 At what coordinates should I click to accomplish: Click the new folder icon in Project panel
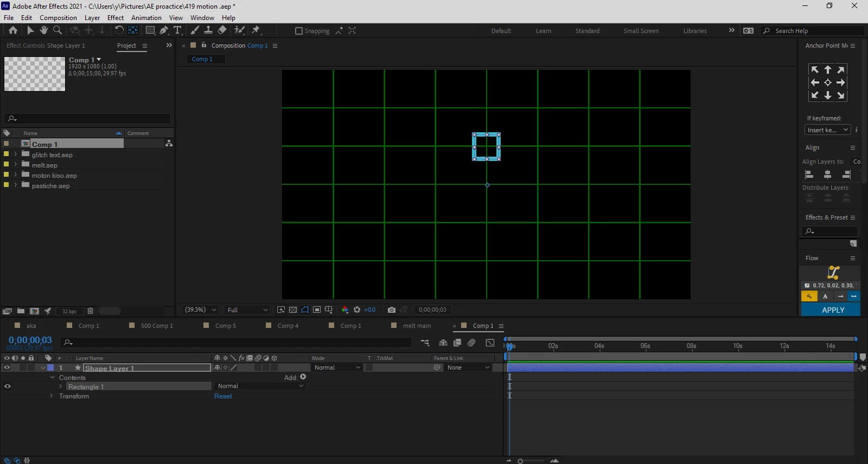pyautogui.click(x=21, y=311)
